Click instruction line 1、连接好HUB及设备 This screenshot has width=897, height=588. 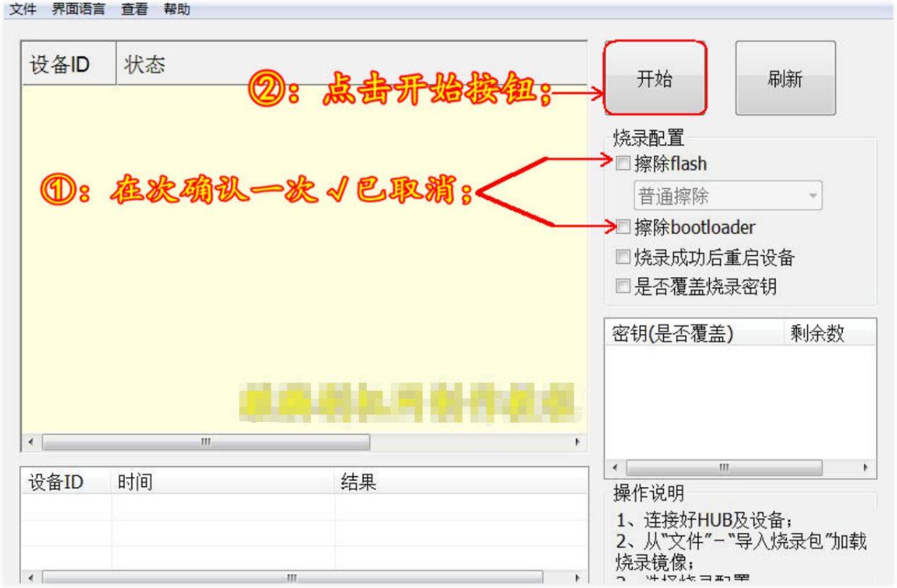click(704, 521)
